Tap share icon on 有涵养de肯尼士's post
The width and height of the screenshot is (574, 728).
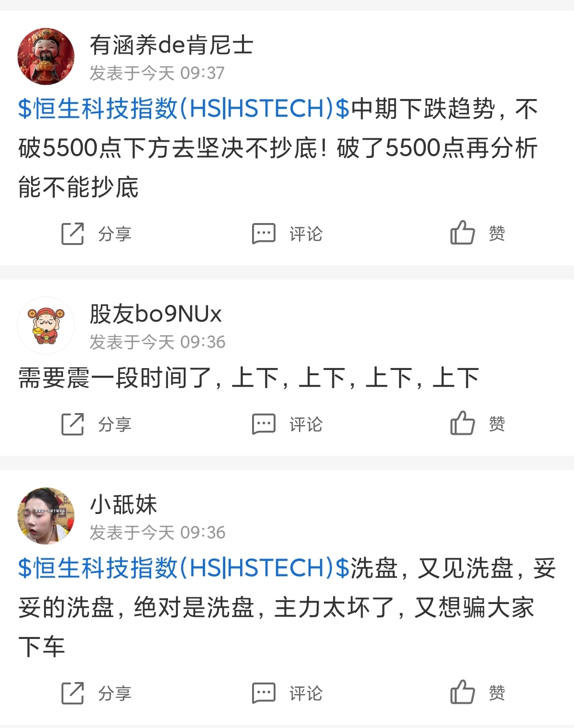click(73, 234)
